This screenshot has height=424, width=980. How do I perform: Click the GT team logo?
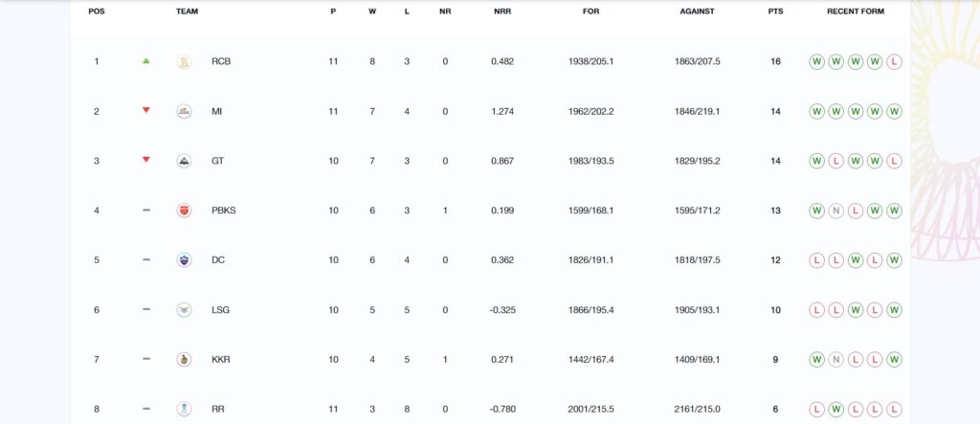coord(184,161)
